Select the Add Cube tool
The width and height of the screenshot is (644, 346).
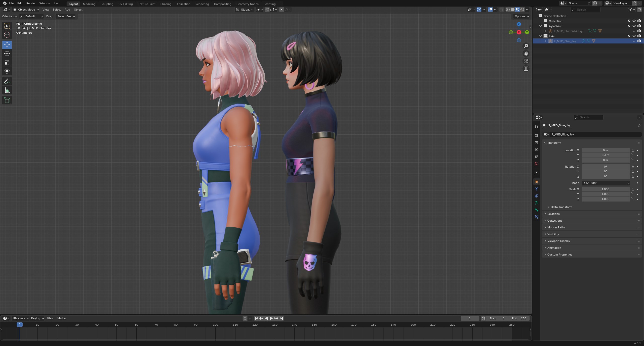point(7,100)
